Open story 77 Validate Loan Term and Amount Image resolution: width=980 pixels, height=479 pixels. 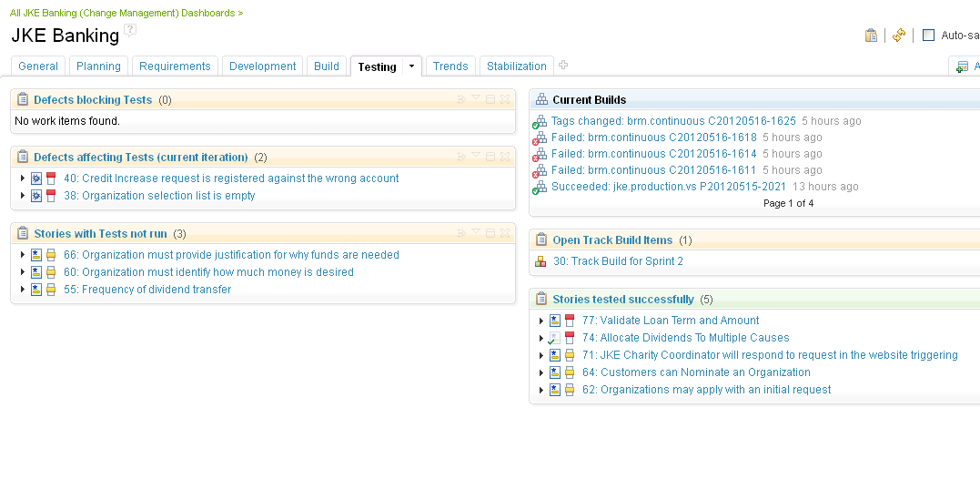pos(671,321)
